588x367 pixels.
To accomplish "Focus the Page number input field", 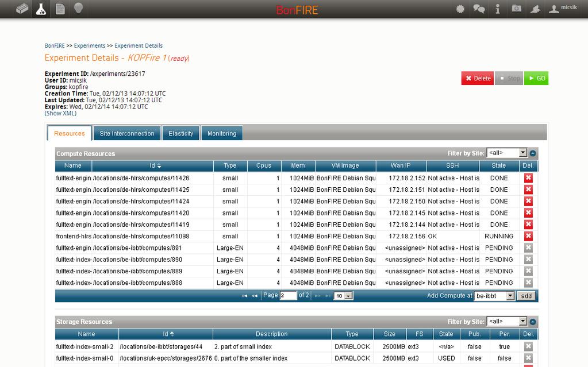I will pos(288,296).
